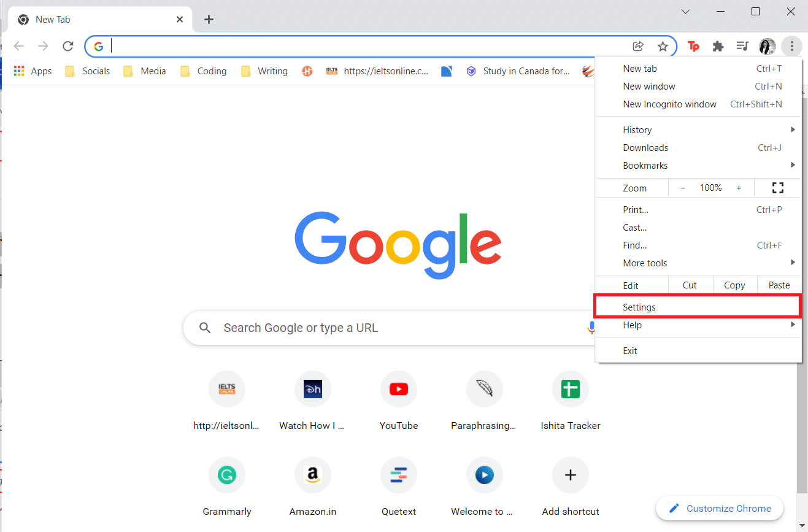Click the blue document bookmark icon

click(447, 71)
